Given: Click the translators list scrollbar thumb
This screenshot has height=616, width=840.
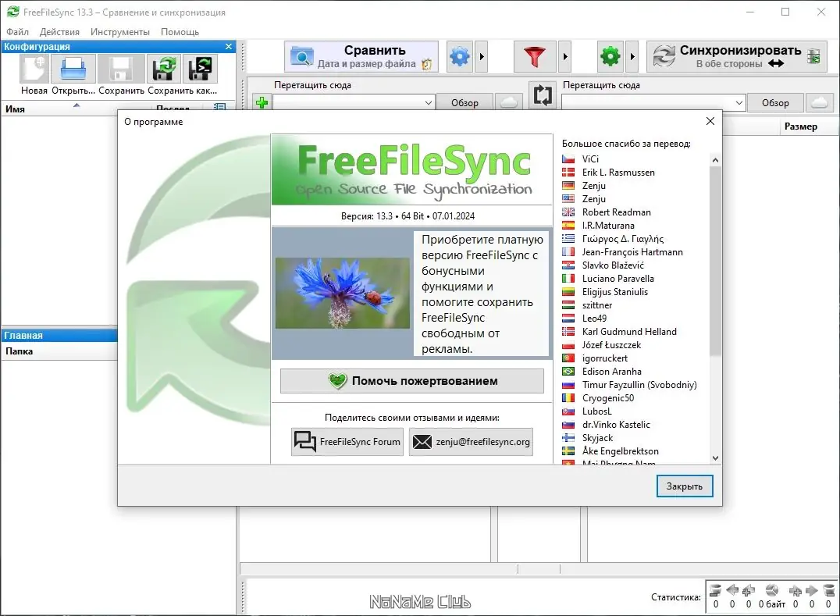Looking at the screenshot, I should pos(715,260).
